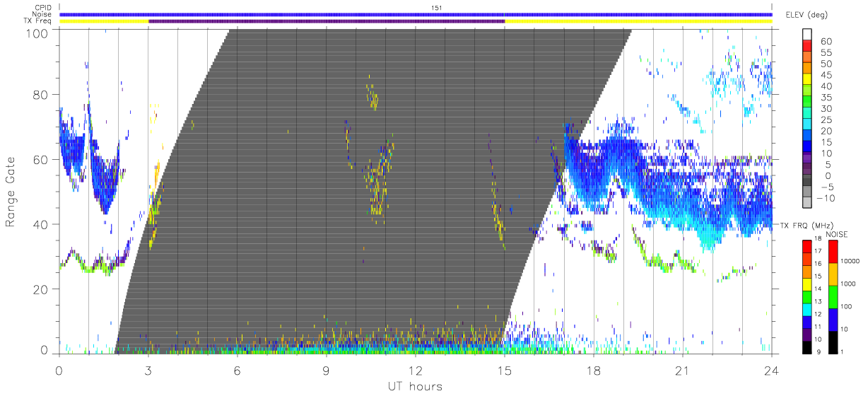868x401 pixels.
Task: Click the '1000' label on NOISE scale
Action: [x=848, y=284]
